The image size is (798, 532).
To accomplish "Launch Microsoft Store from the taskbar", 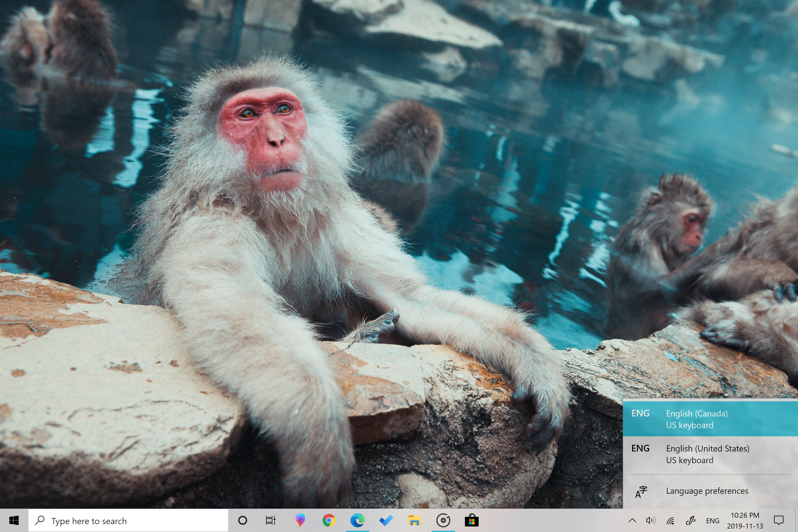I will tap(472, 520).
